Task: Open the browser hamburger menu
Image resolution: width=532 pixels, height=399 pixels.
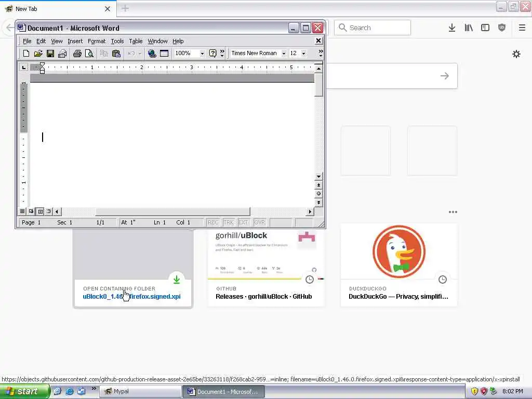Action: coord(522,28)
